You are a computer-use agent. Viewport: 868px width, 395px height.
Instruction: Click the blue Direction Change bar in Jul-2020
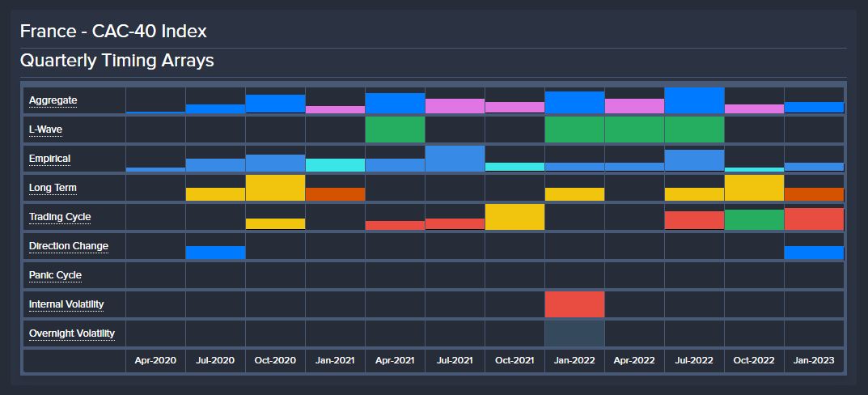(x=215, y=253)
